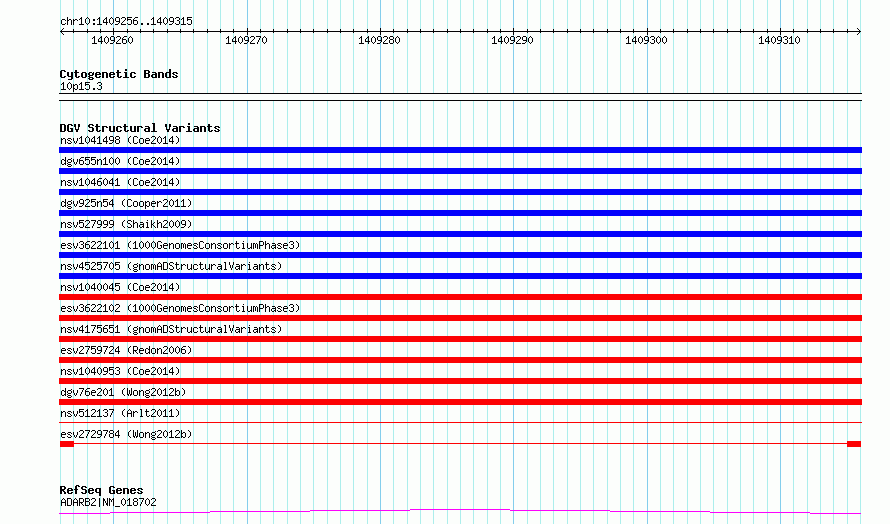Select the red bar under esv3622102
This screenshot has height=524, width=890.
pyautogui.click(x=460, y=318)
